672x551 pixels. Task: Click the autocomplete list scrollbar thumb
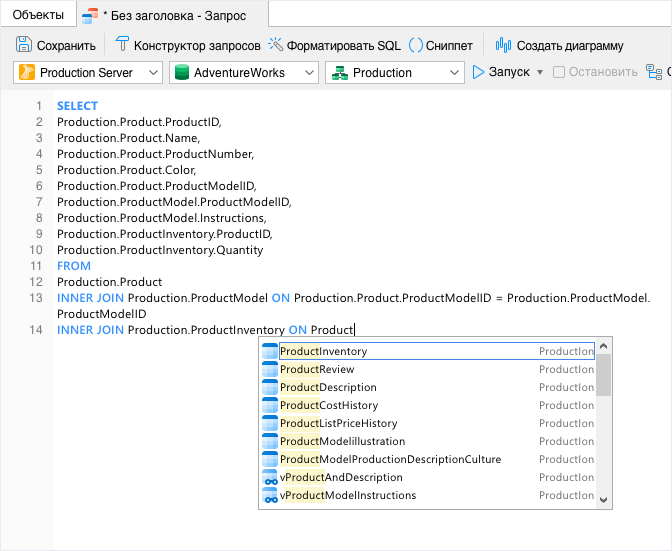click(x=604, y=375)
